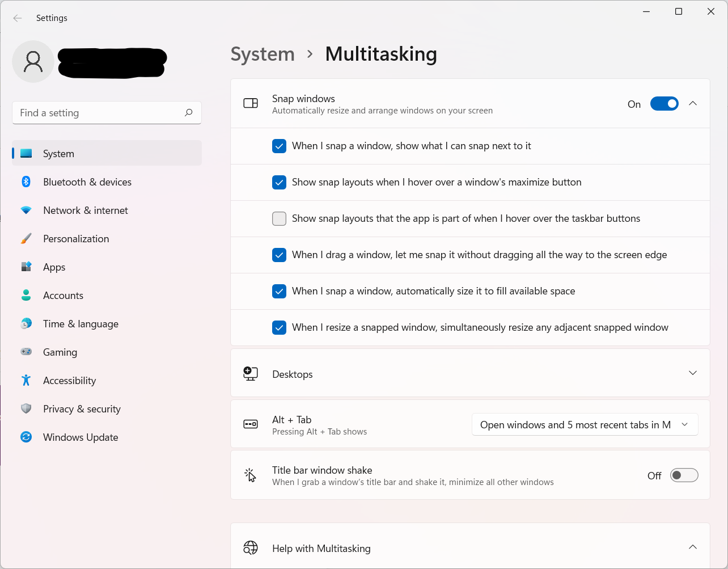Collapse the Help with Multitasking section
This screenshot has width=728, height=569.
coord(693,547)
